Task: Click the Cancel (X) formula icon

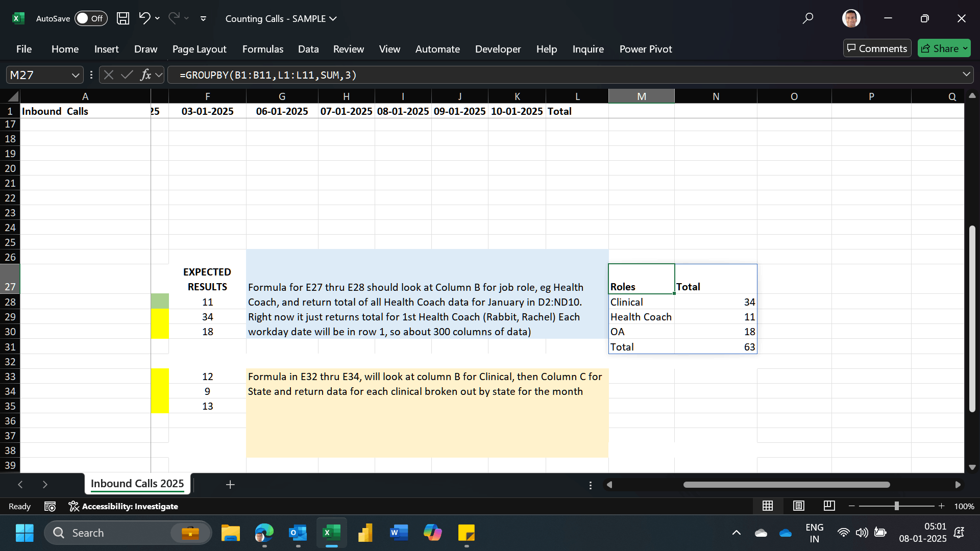Action: [x=108, y=75]
